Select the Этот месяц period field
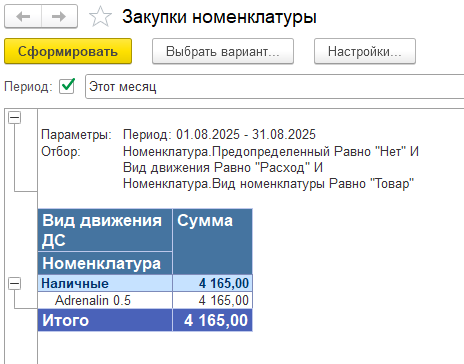 tap(275, 87)
